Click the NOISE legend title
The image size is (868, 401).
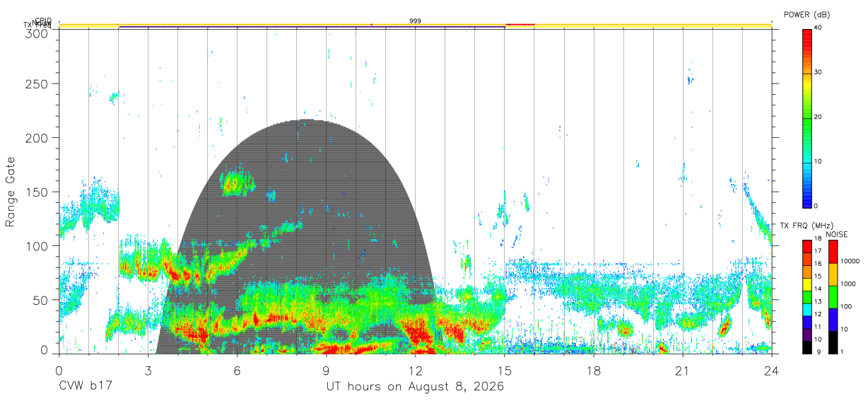pyautogui.click(x=838, y=234)
